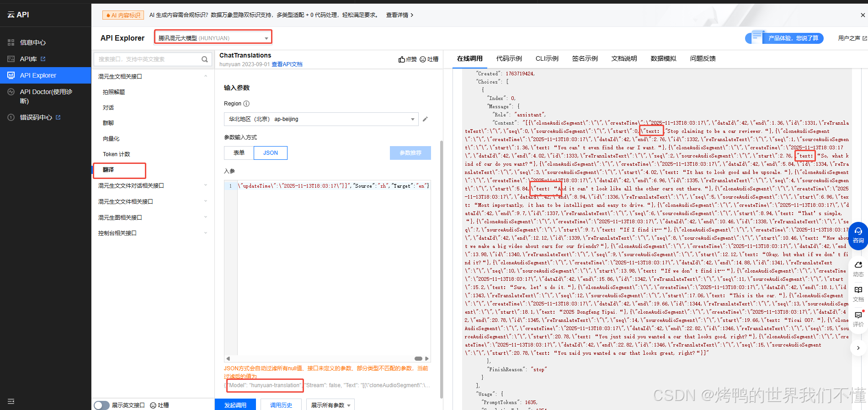Click JSON editor scroll right arrow

tap(427, 358)
